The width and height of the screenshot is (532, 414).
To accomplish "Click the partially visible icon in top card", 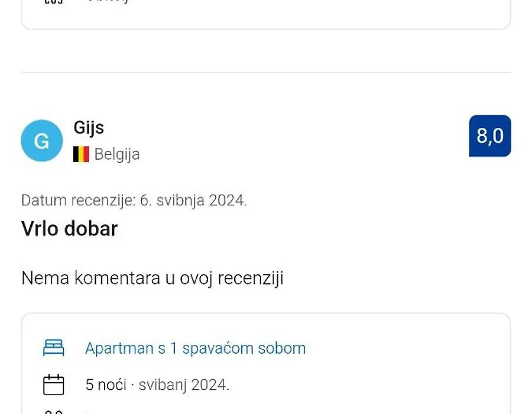I will tap(54, 2).
